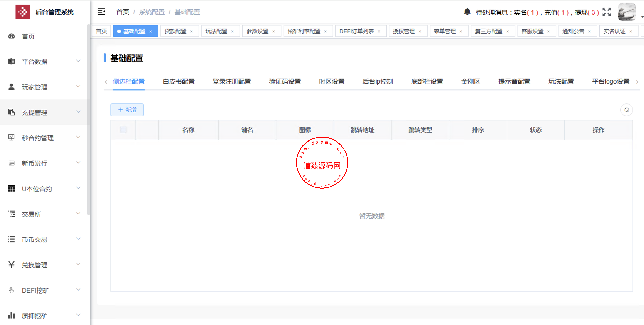Click the 提现 pending count message
Viewport: 644px width, 325px height.
587,12
